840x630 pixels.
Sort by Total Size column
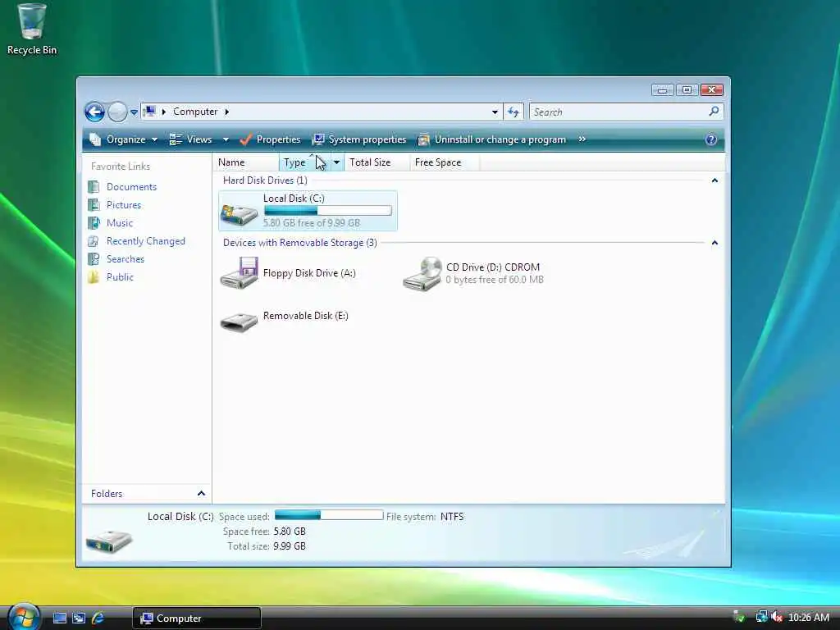coord(377,162)
